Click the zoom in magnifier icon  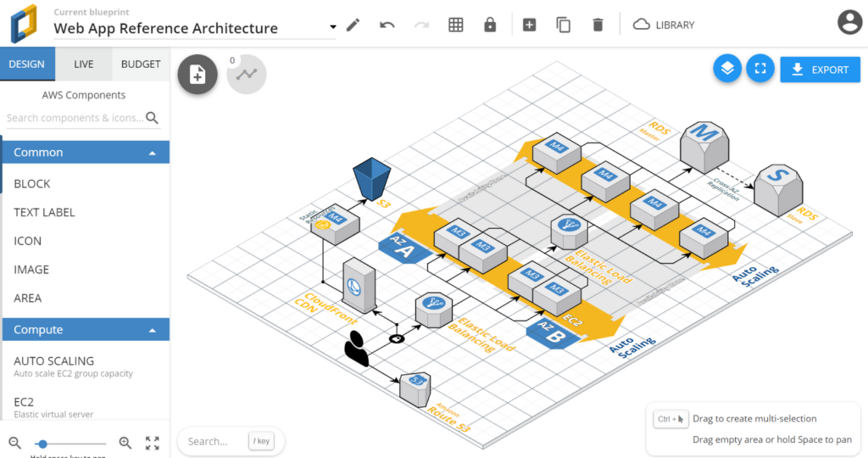125,443
